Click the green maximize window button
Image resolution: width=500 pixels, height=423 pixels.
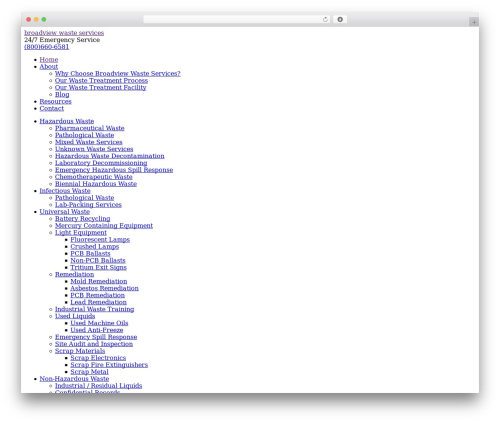pos(44,20)
